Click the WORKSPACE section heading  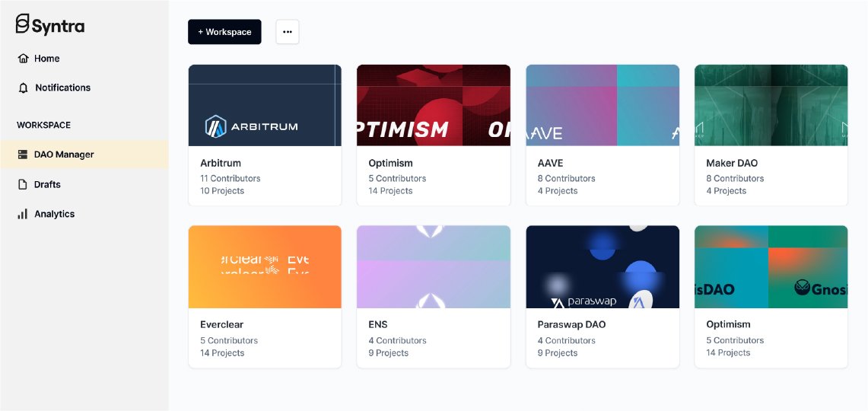pyautogui.click(x=43, y=125)
